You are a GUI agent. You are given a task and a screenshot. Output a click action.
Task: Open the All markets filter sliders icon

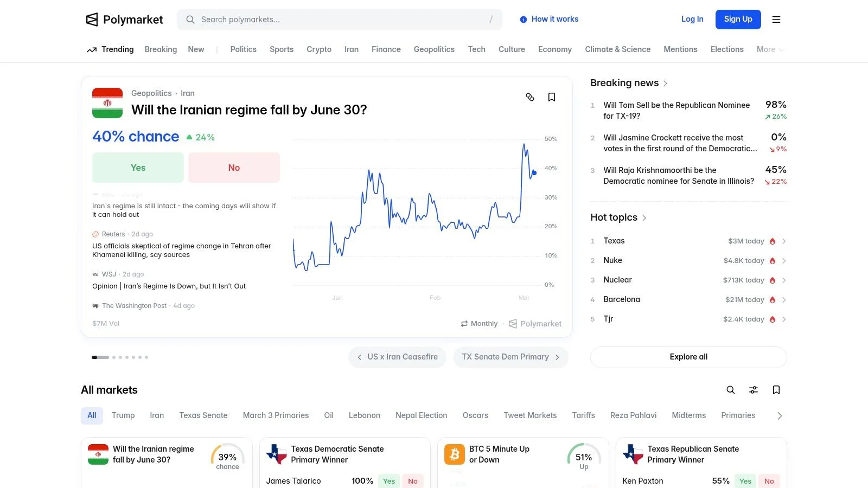point(754,390)
